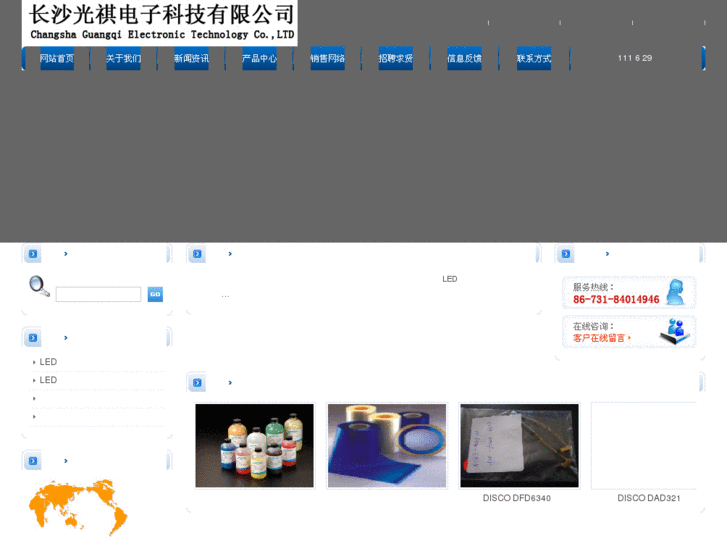This screenshot has height=545, width=727.
Task: Focus the search text field
Action: (98, 294)
